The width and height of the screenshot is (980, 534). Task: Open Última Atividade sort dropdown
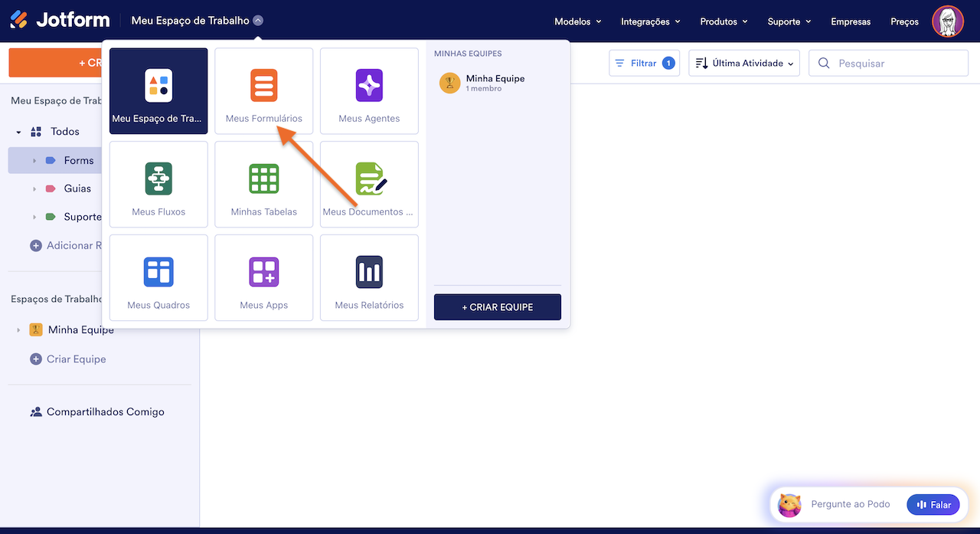(744, 64)
